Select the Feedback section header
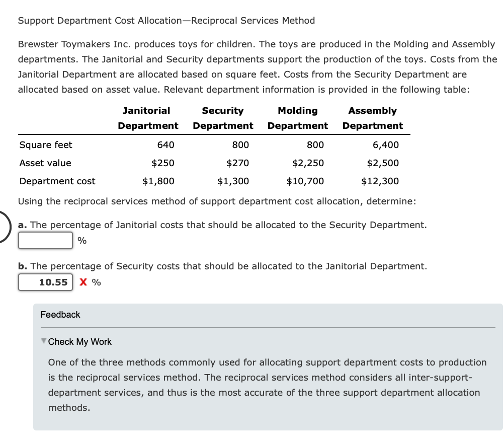Viewport: 504px width, 440px height. 60,315
